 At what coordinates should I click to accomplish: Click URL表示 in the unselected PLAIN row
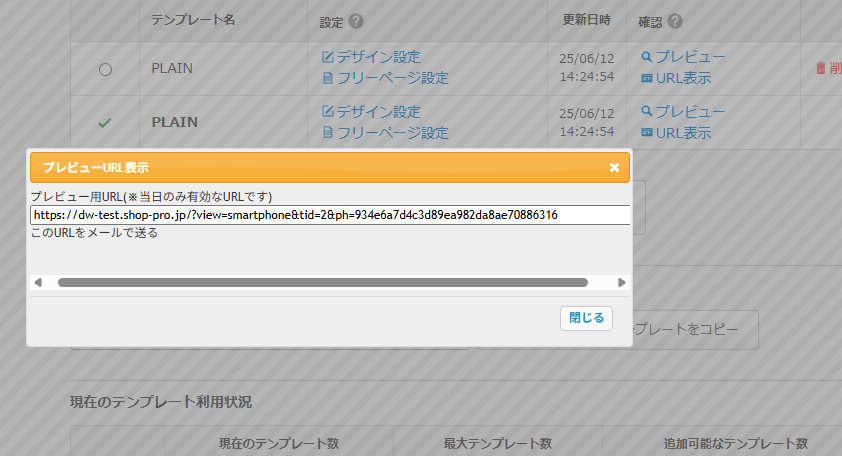point(683,78)
